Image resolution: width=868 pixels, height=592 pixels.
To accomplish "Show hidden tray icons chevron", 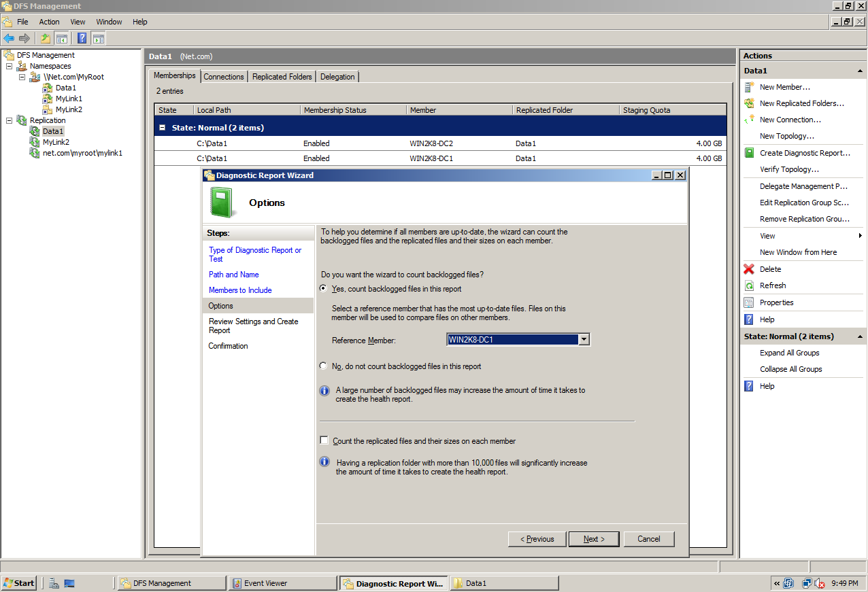I will click(x=777, y=583).
